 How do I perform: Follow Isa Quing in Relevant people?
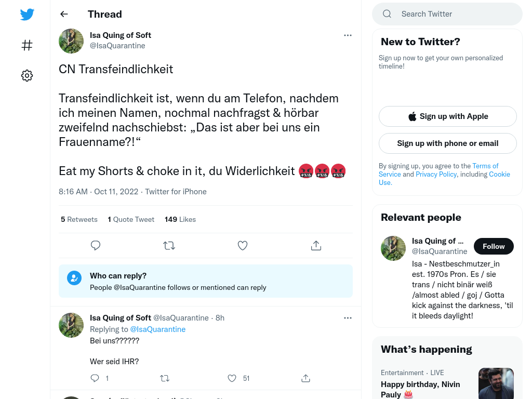(x=494, y=246)
